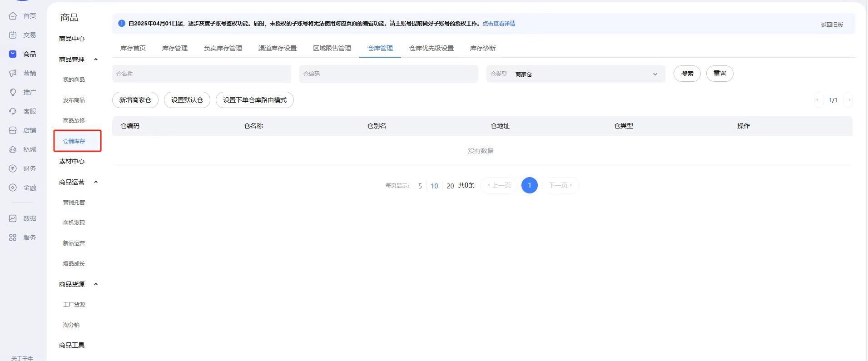
Task: Select page number 1 in pagination
Action: [530, 185]
